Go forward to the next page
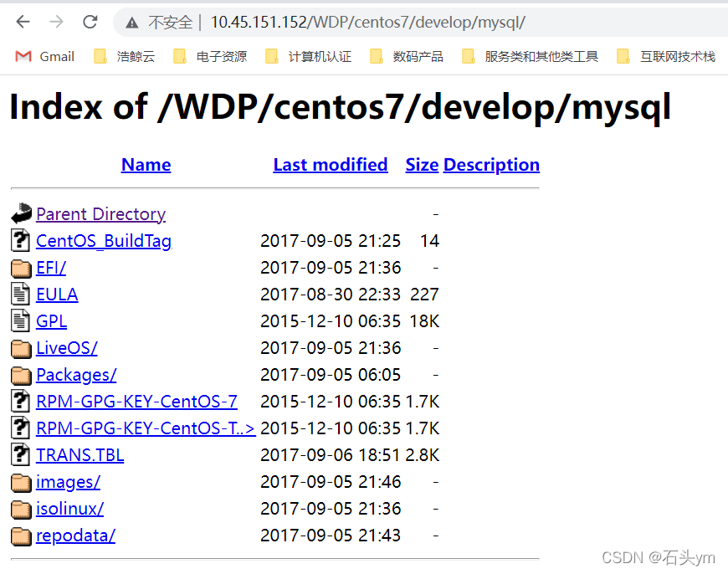Image resolution: width=728 pixels, height=574 pixels. 56,22
